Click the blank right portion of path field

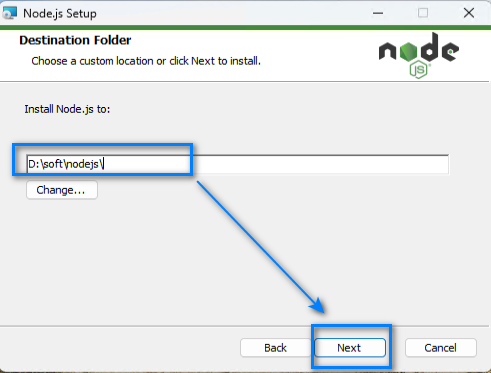point(320,164)
